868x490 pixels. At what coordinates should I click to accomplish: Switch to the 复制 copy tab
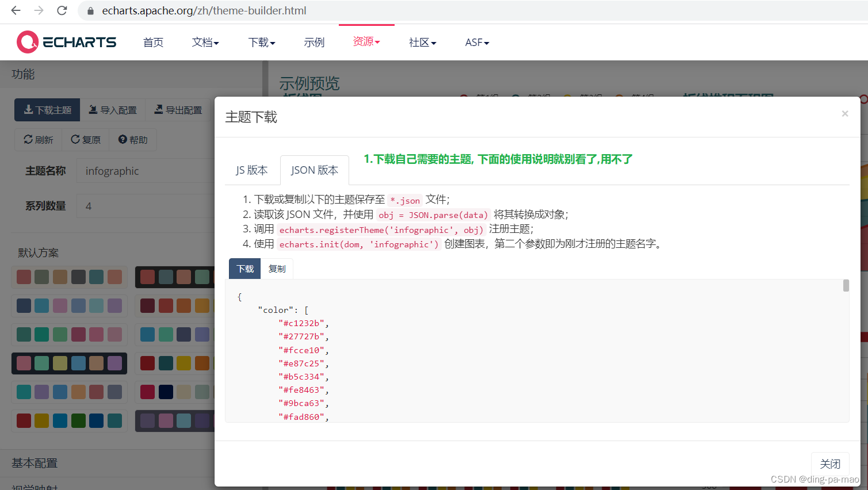point(277,268)
